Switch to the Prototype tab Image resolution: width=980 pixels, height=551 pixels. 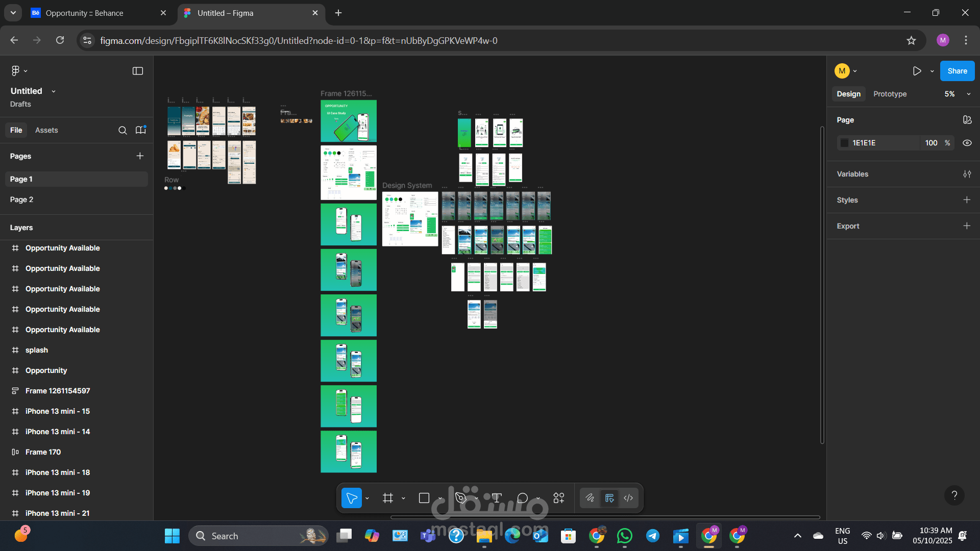(890, 94)
